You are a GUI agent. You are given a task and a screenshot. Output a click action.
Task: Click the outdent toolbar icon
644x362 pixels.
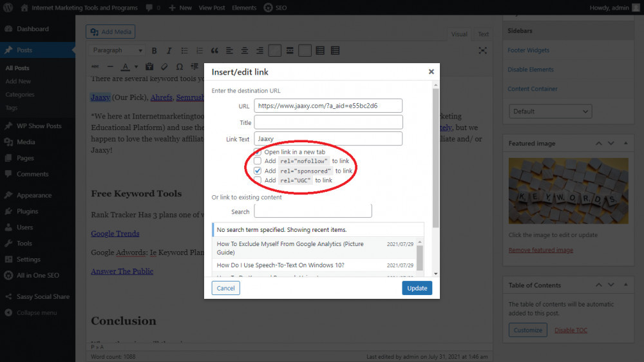(194, 66)
